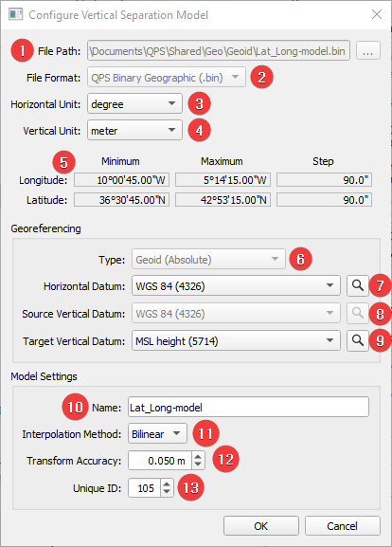392x547 pixels.
Task: Increase Transform Accuracy with the up arrow
Action: (x=198, y=456)
